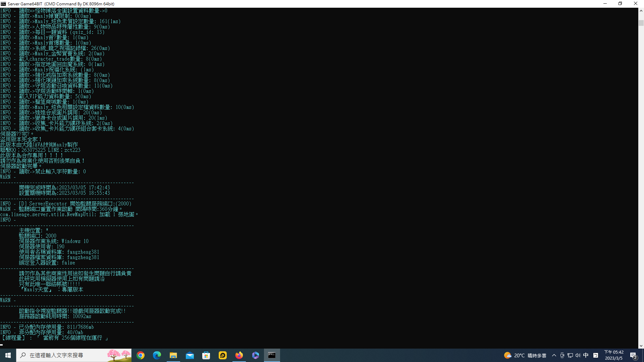Screen dimensions: 644x362
Task: Click the line '守塔活動召喚資料數量: 11(0ms)'
Action: [x=74, y=86]
